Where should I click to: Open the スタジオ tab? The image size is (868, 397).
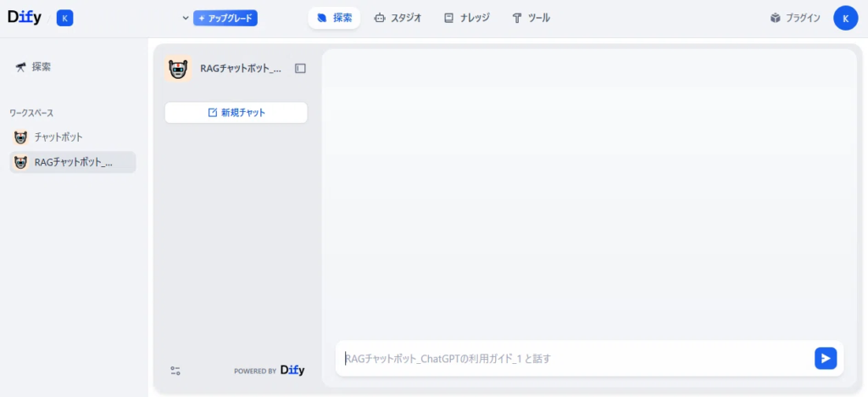[398, 19]
